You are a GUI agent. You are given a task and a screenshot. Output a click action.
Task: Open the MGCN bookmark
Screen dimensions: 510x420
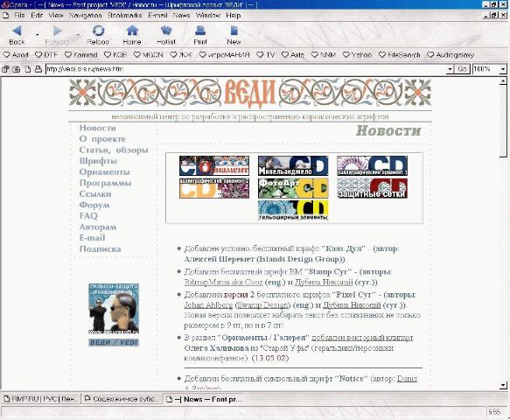149,55
